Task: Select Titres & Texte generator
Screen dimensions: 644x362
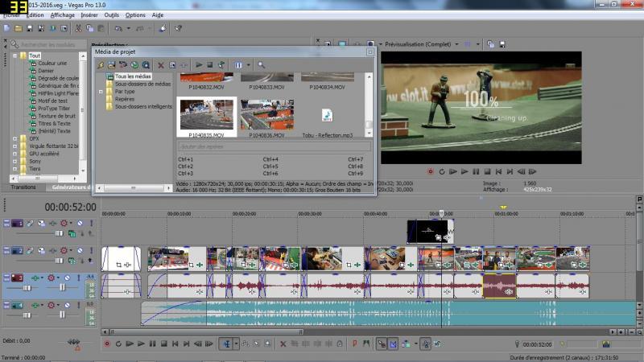Action: 54,123
